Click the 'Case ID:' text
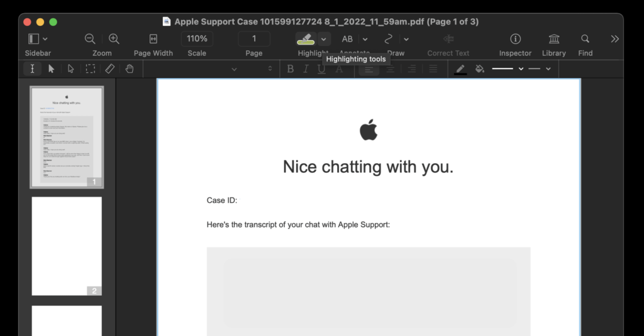Viewport: 644px width, 336px height. coord(222,200)
